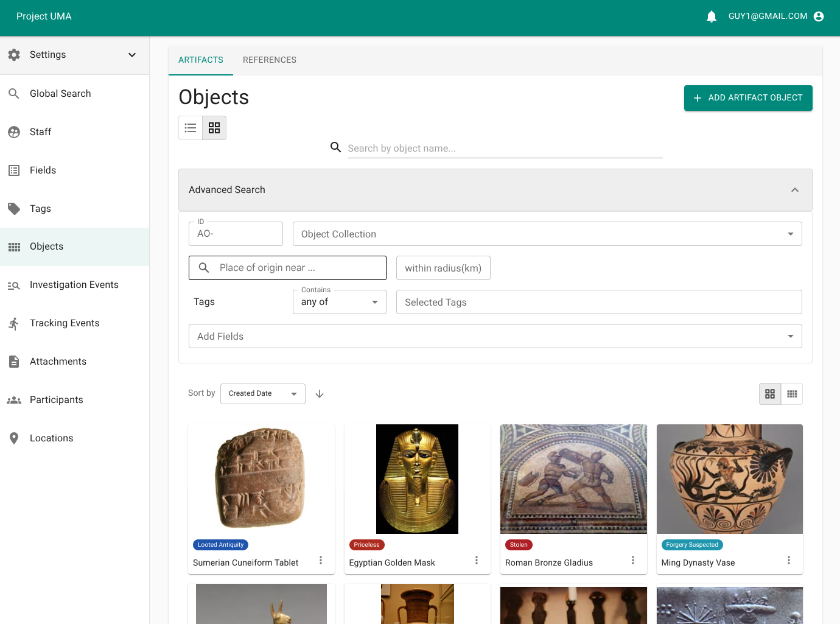Click the Forgery Suspected tag
This screenshot has height=624, width=840.
(x=692, y=545)
